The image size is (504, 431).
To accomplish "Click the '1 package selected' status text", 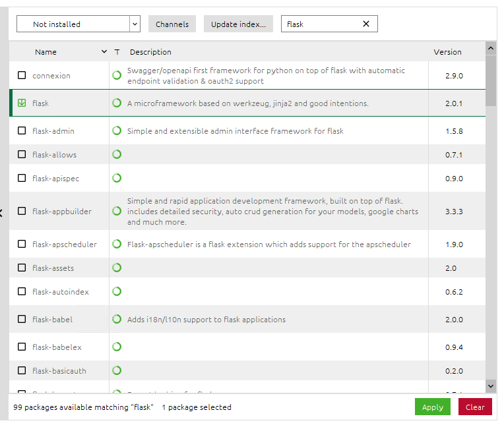I will 197,407.
